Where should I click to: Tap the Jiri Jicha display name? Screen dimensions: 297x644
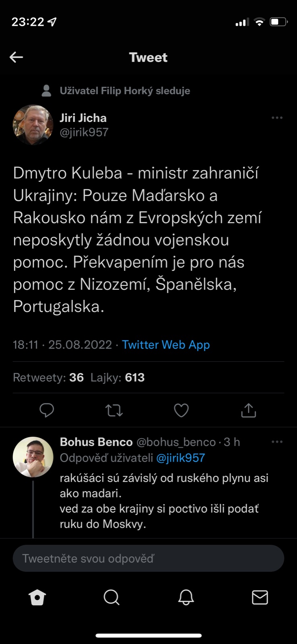click(83, 118)
